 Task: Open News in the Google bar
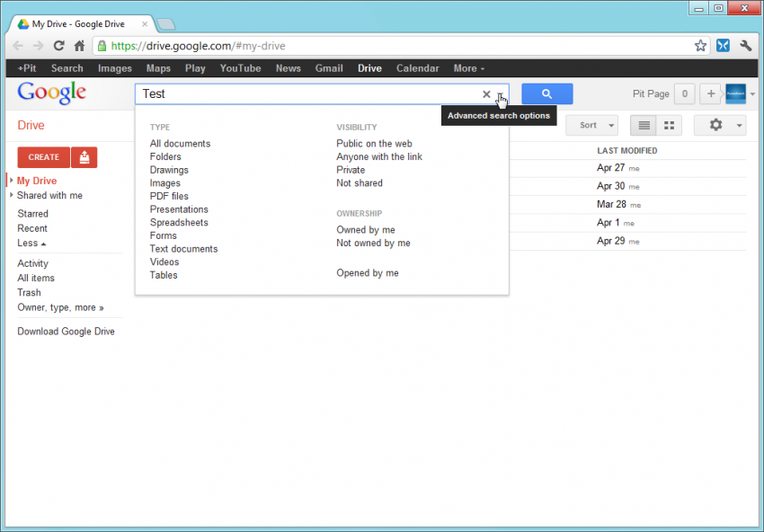coord(289,68)
